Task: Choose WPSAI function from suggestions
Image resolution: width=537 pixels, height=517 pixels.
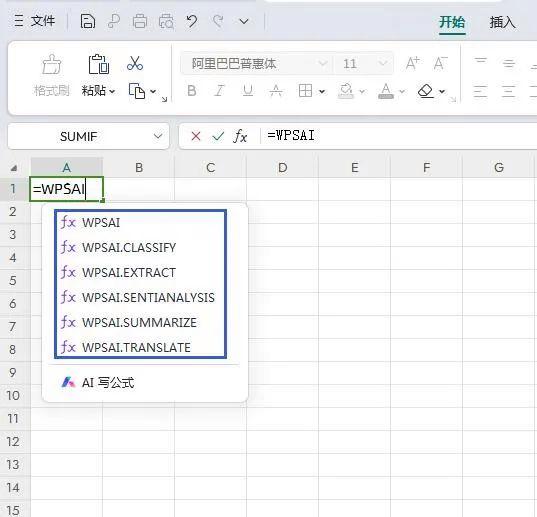Action: tap(140, 223)
